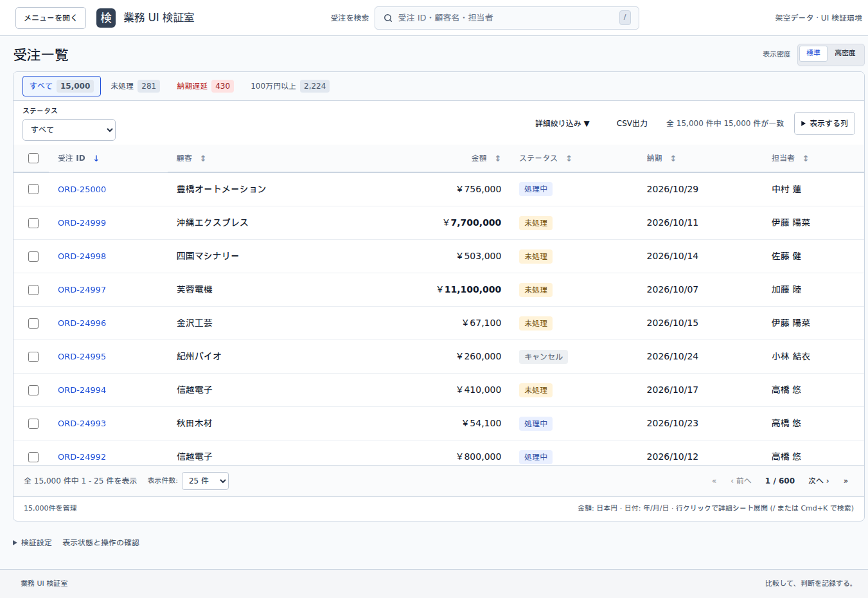Select the すべて 15,000 tab
This screenshot has width=868, height=598.
[x=62, y=86]
